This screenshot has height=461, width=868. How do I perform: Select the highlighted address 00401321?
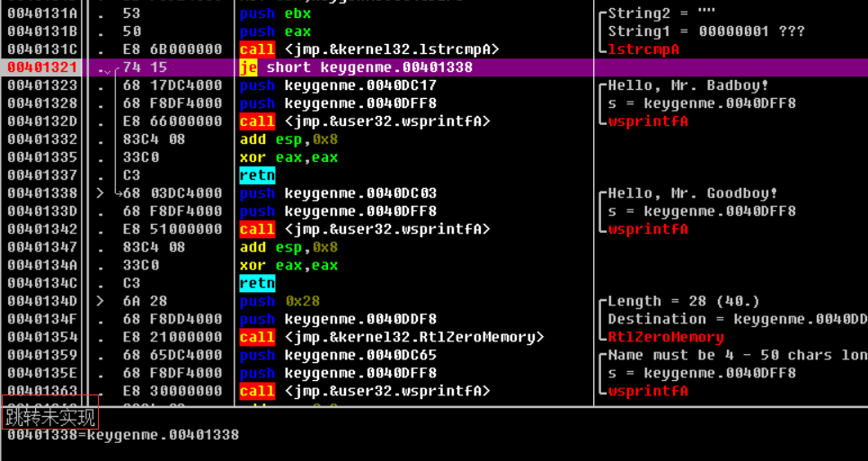click(x=42, y=67)
